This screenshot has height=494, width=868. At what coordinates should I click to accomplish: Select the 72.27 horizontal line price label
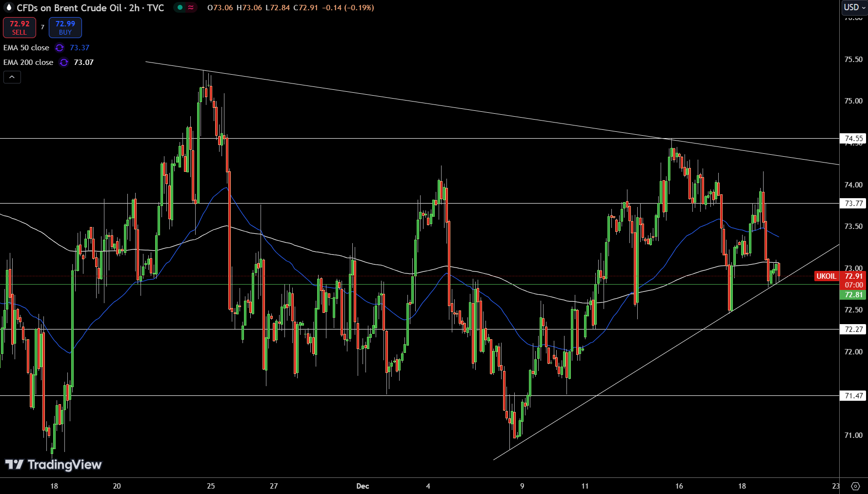pos(854,329)
